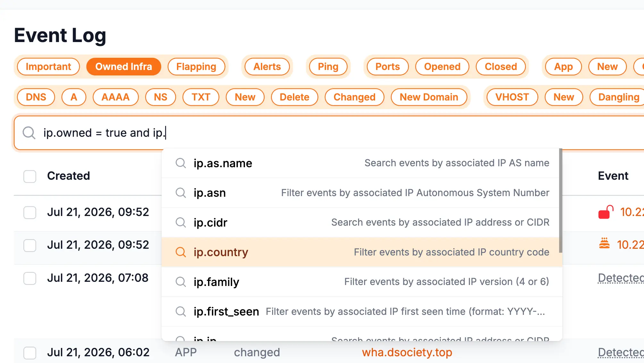Click the search magnifier icon in query box
Screen dimensions: 644x363
pyautogui.click(x=29, y=133)
